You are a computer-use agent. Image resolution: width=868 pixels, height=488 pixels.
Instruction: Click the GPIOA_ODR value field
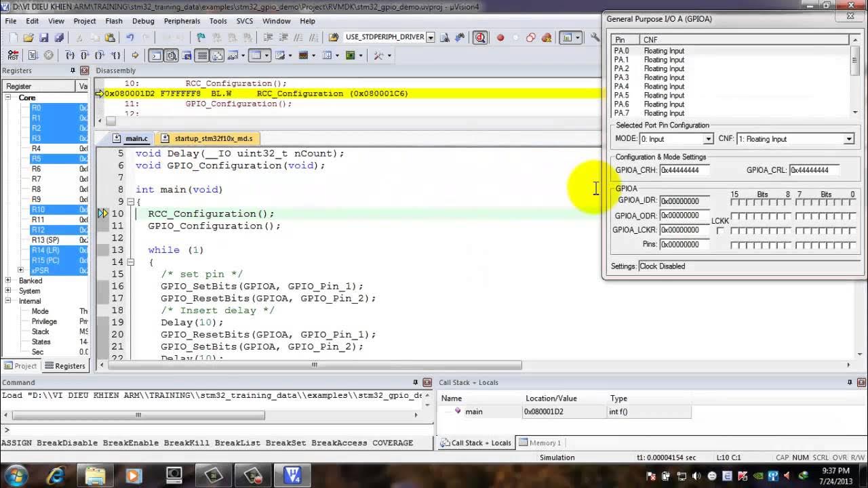[684, 216]
